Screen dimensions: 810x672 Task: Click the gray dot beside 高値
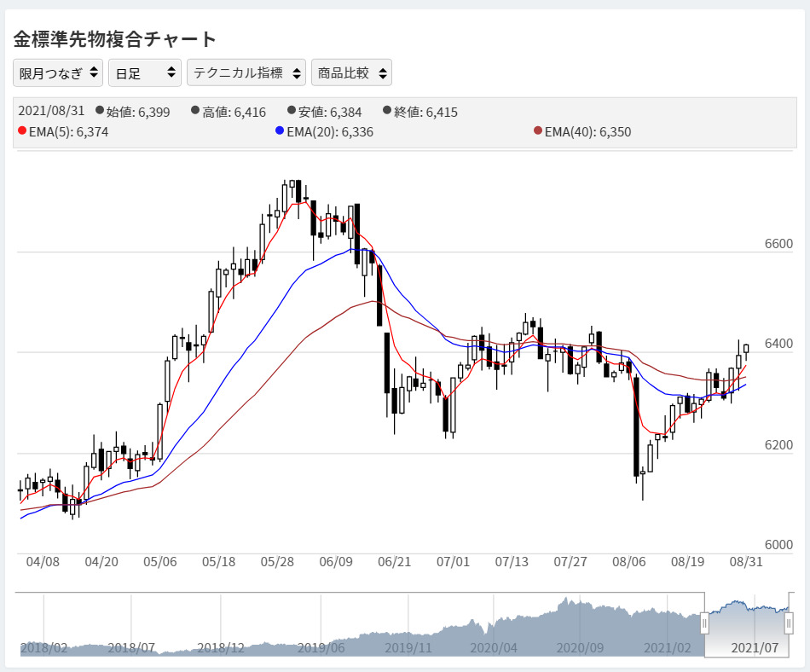(x=195, y=110)
